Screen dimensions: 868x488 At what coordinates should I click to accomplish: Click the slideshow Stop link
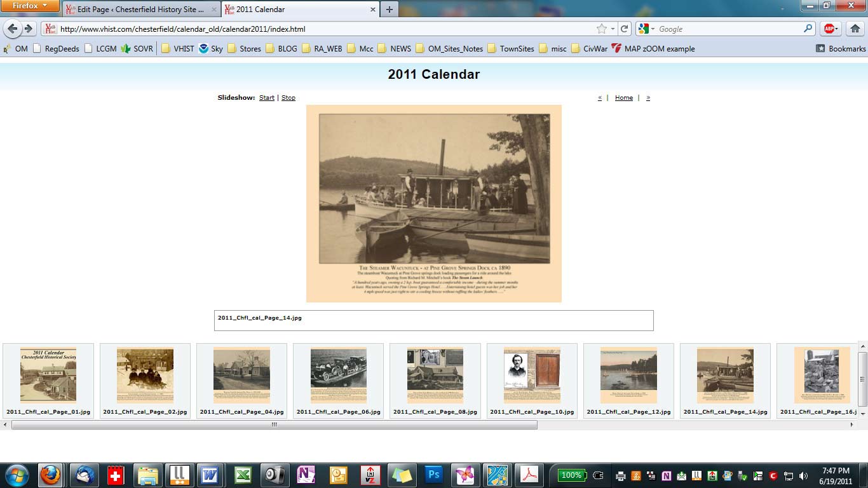tap(288, 97)
